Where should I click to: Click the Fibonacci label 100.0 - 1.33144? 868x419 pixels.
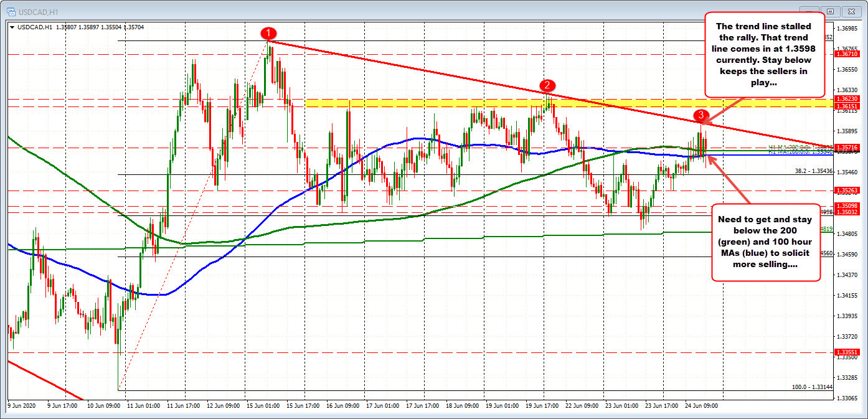(813, 387)
